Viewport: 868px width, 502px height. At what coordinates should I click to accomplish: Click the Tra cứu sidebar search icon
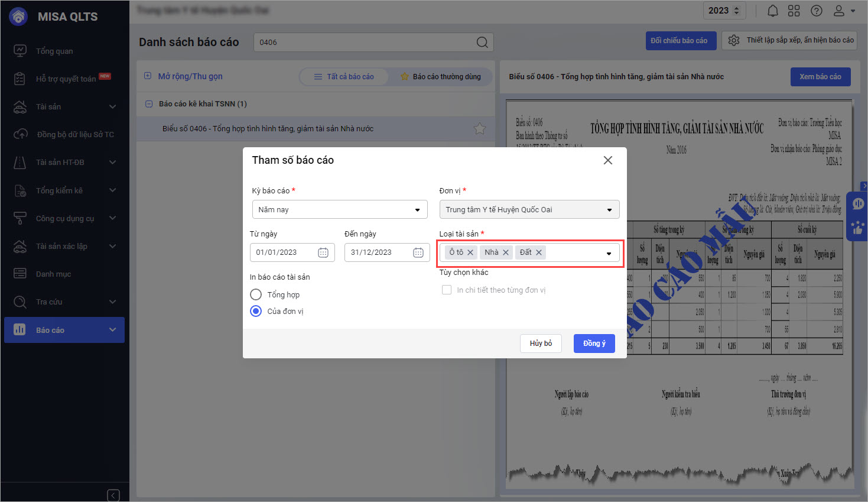pyautogui.click(x=20, y=302)
